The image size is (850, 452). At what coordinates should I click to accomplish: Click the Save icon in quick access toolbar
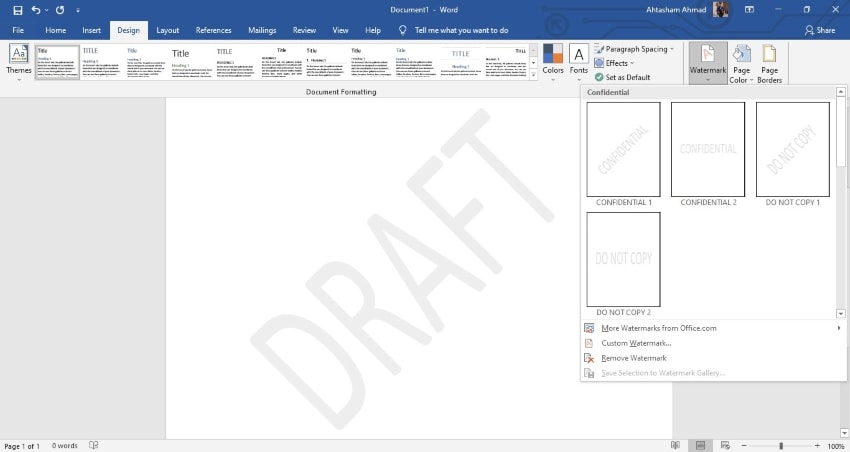click(18, 10)
